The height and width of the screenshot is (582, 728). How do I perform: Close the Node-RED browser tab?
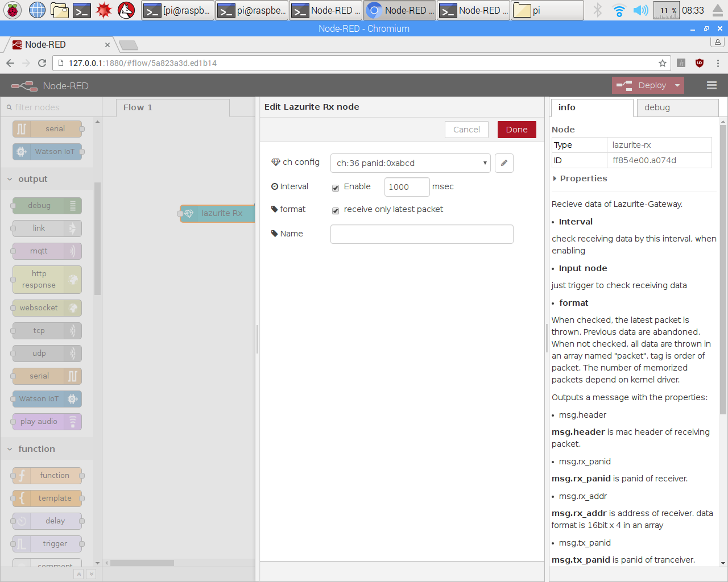coord(107,45)
